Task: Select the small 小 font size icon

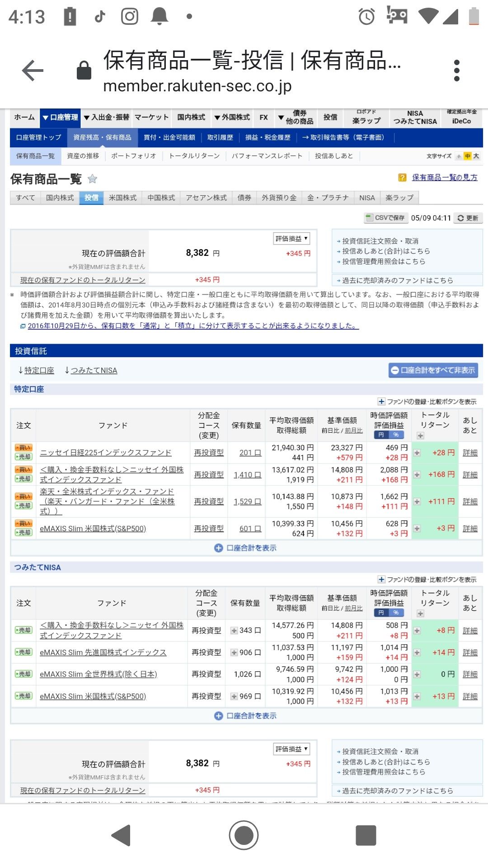Action: coord(459,156)
